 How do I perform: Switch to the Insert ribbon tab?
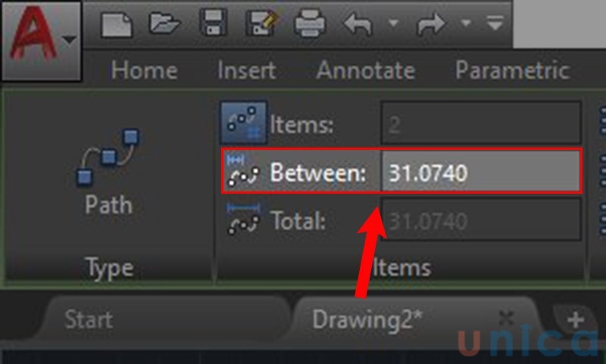pyautogui.click(x=247, y=70)
